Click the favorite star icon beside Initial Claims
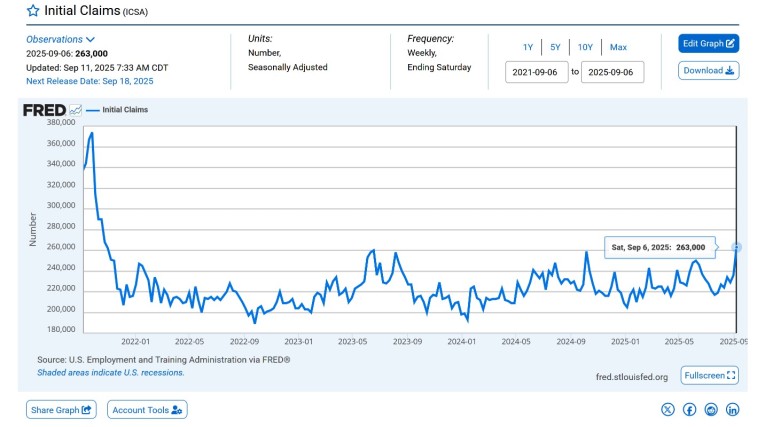Screen dimensions: 765x427 [x=33, y=10]
